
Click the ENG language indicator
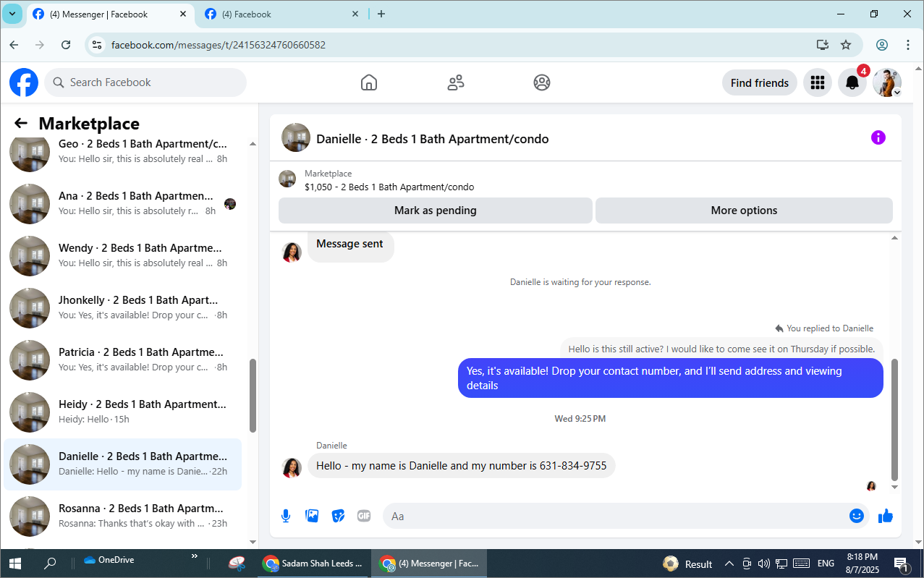826,564
